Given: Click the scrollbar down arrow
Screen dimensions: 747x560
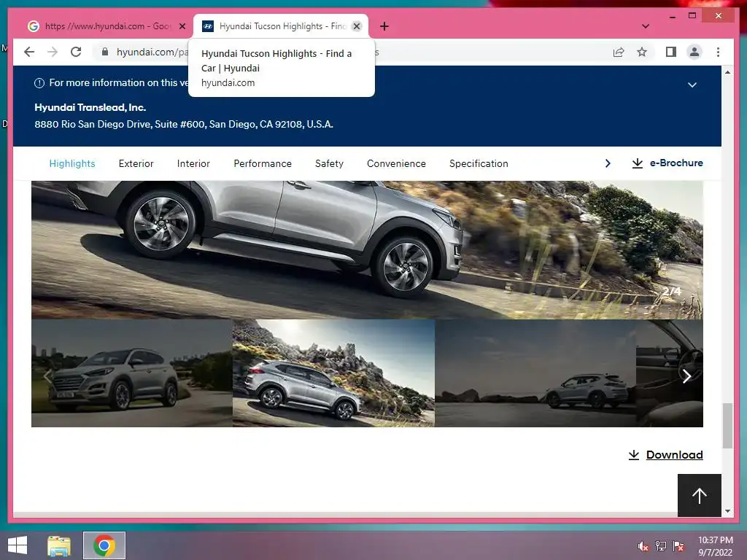Looking at the screenshot, I should [727, 511].
